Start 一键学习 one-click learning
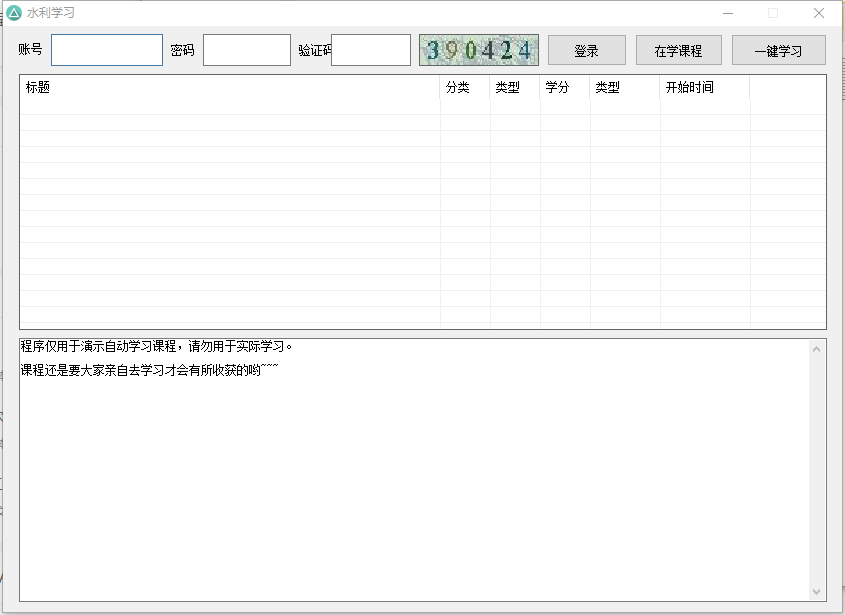This screenshot has height=615, width=845. click(x=780, y=49)
